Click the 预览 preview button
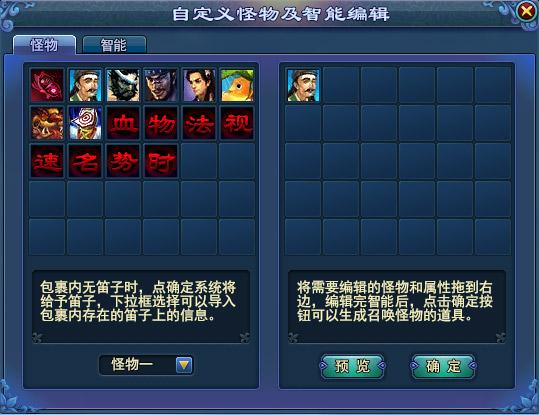This screenshot has height=415, width=539. (352, 367)
